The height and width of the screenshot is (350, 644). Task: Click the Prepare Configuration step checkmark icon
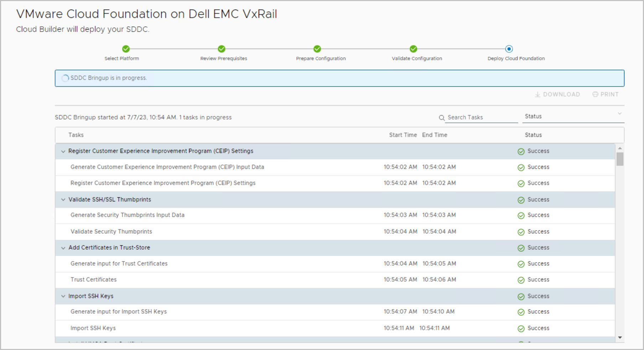pyautogui.click(x=317, y=49)
